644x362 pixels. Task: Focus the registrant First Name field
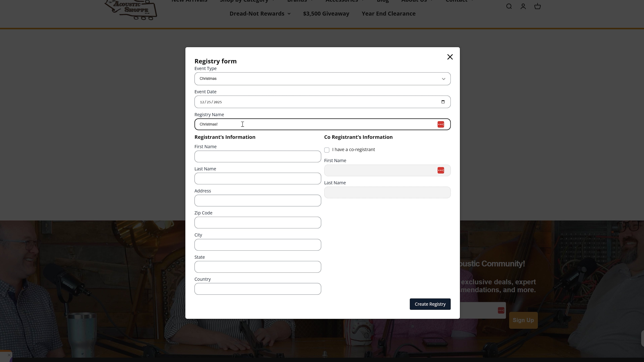pyautogui.click(x=257, y=156)
